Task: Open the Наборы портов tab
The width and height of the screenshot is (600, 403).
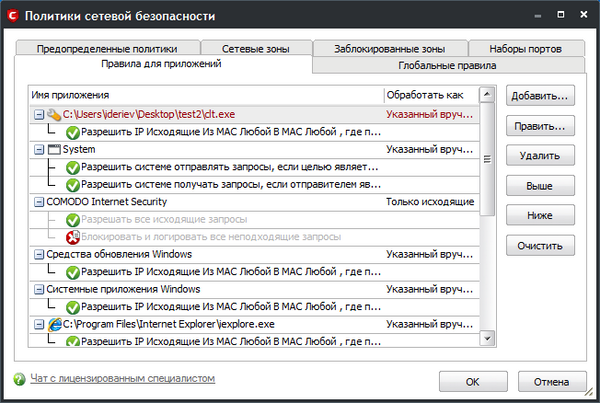Action: tap(525, 48)
